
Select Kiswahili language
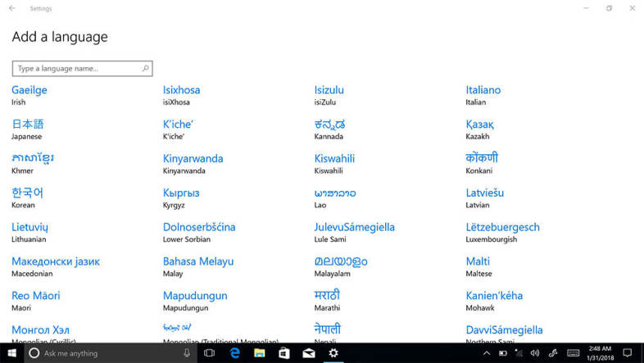[x=334, y=159]
